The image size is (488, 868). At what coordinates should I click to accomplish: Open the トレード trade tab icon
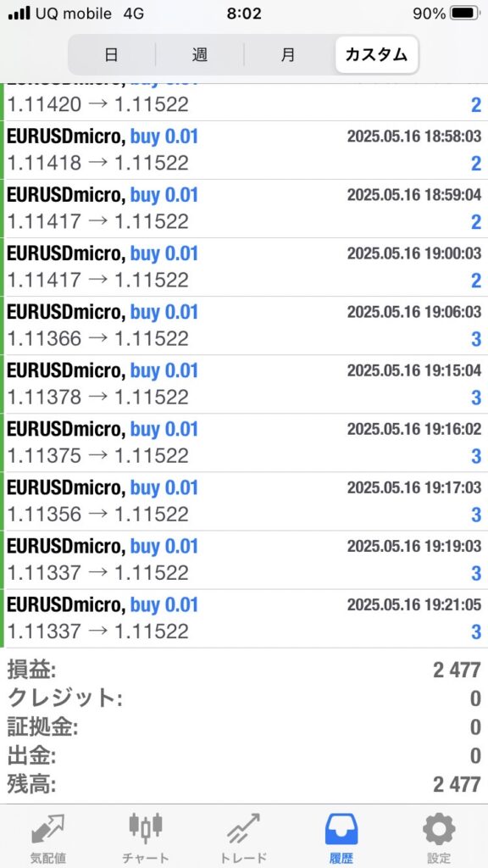(x=243, y=829)
